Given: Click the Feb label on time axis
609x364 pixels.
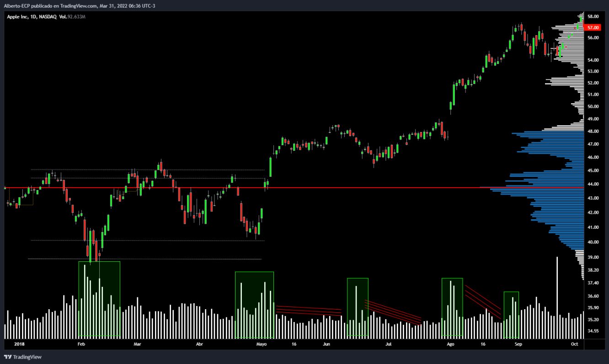Looking at the screenshot, I should [82, 344].
